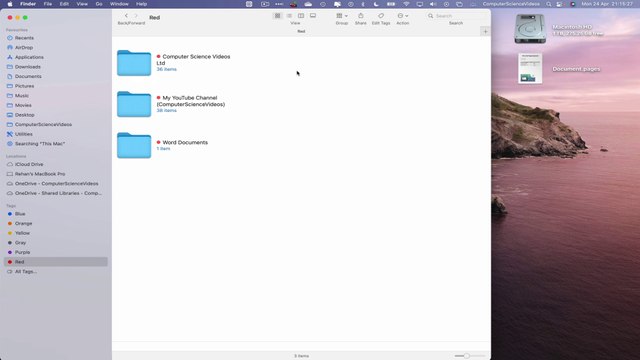This screenshot has width=640, height=360.
Task: Open the View menu in menu bar
Action: tap(82, 4)
